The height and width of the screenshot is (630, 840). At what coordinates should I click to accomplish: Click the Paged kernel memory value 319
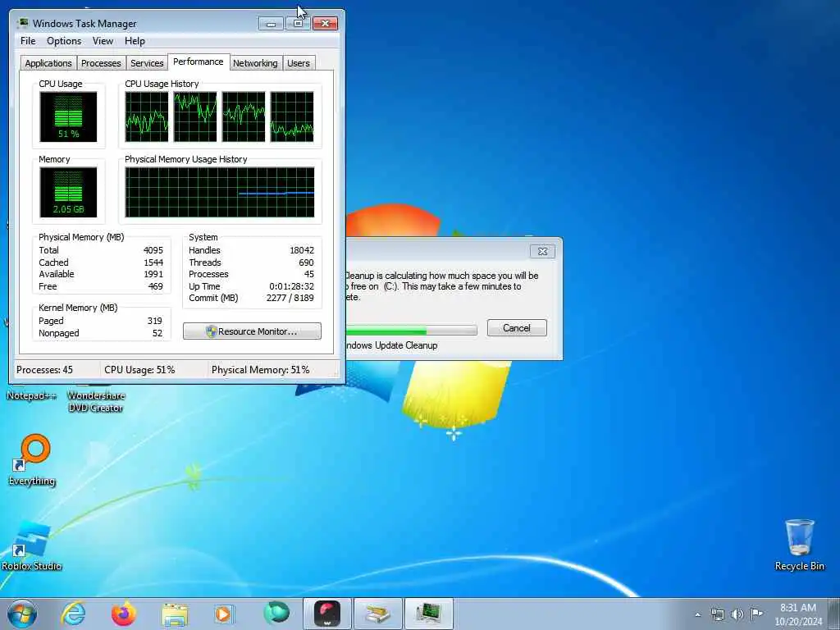155,321
